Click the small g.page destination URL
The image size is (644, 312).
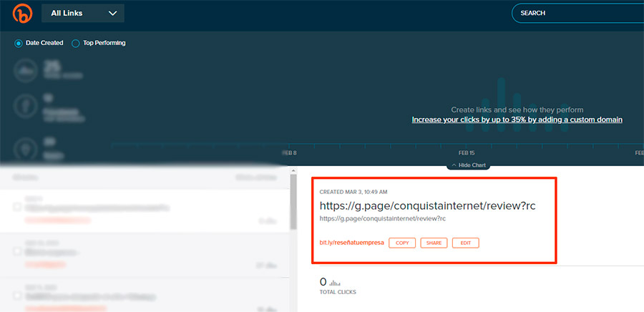383,219
